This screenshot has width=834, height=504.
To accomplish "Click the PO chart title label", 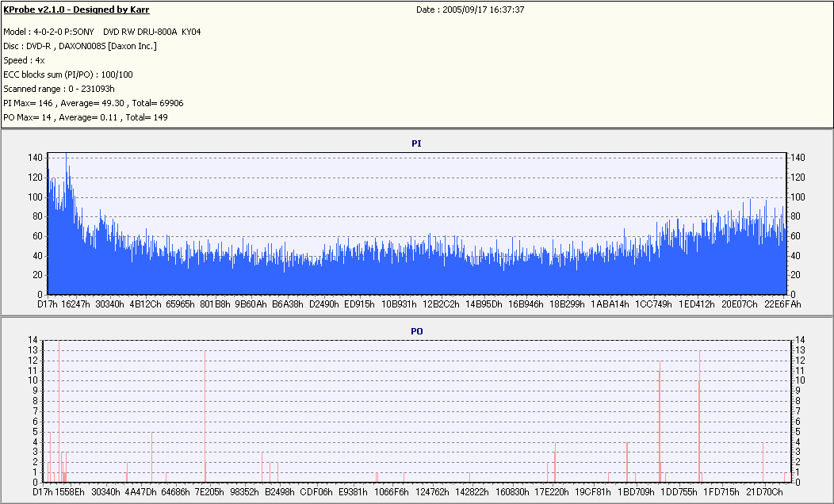I will tap(416, 330).
